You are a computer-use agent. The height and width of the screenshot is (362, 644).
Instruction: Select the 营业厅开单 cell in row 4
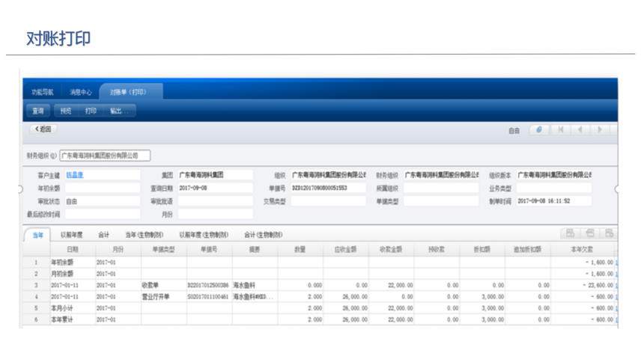pyautogui.click(x=164, y=297)
